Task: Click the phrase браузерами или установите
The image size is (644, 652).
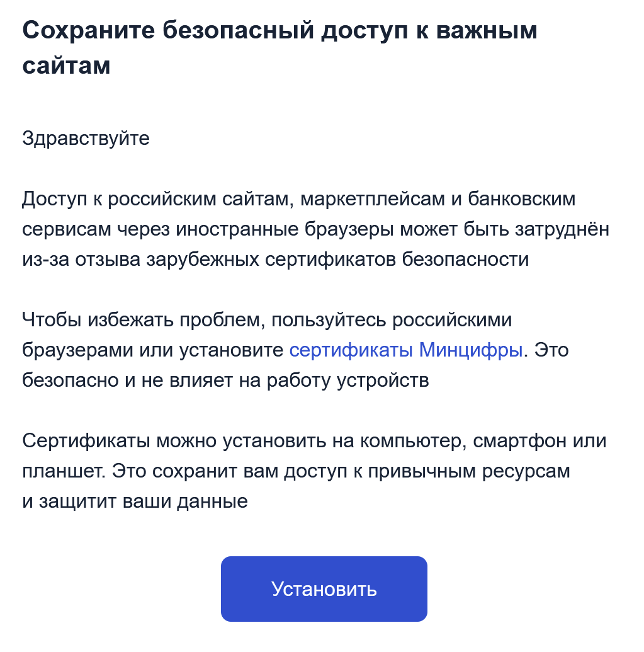Action: (x=153, y=350)
